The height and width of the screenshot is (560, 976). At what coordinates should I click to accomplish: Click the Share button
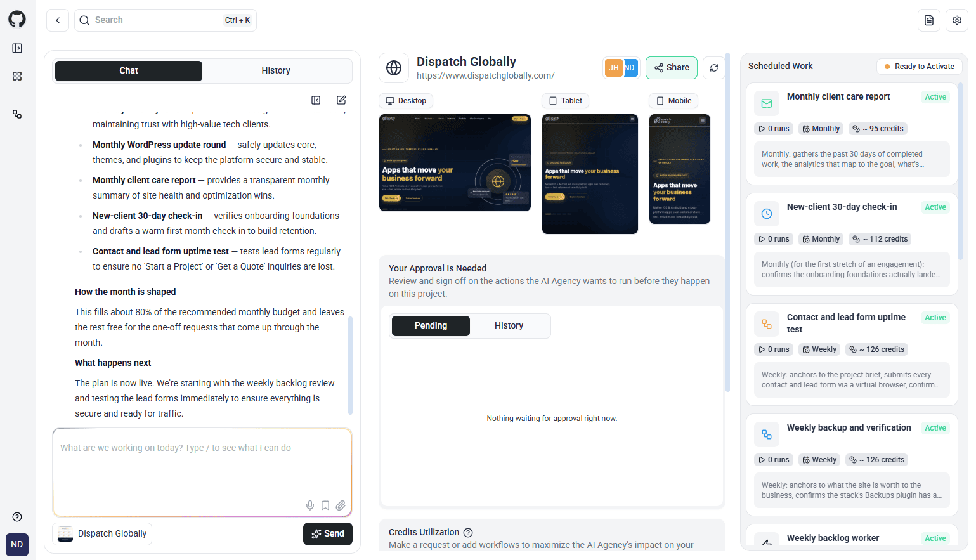(672, 68)
